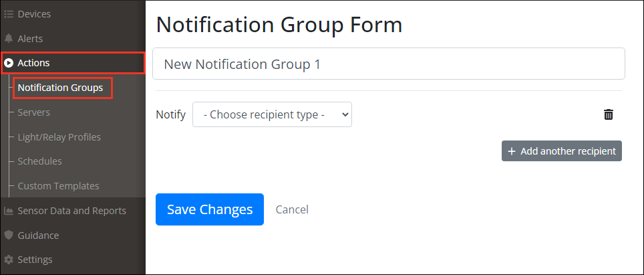Open the Devices menu item

click(34, 14)
